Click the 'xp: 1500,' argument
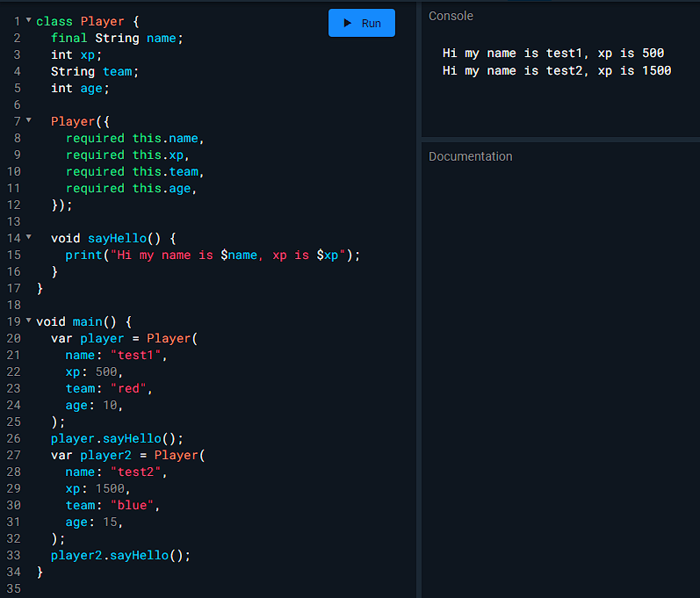 [x=97, y=488]
